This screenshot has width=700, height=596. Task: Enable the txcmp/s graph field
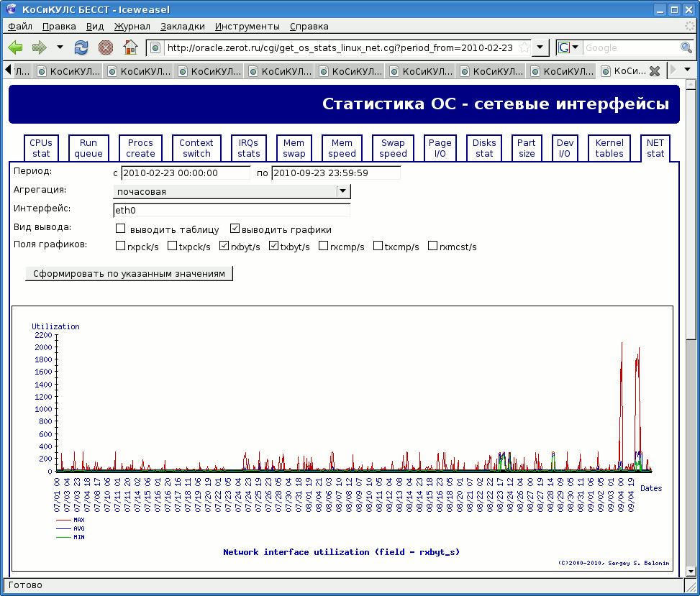(378, 246)
